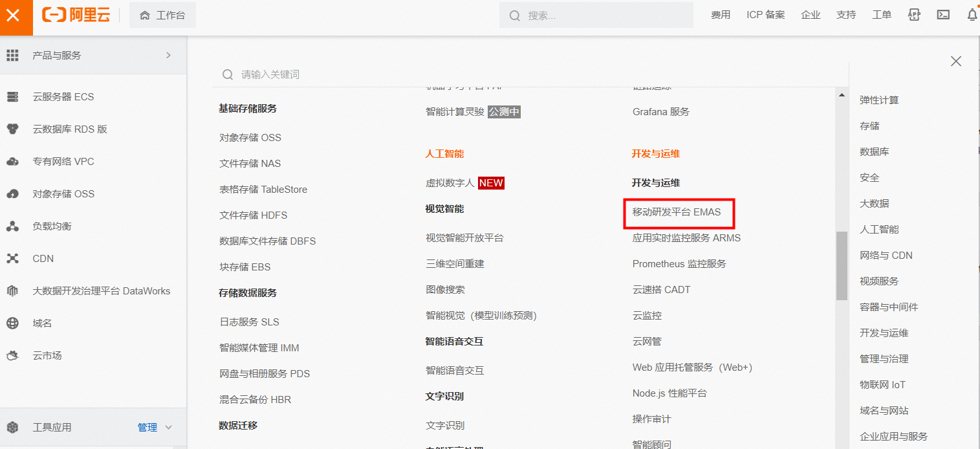Open 块存储 EBS
The height and width of the screenshot is (449, 980).
click(x=245, y=267)
